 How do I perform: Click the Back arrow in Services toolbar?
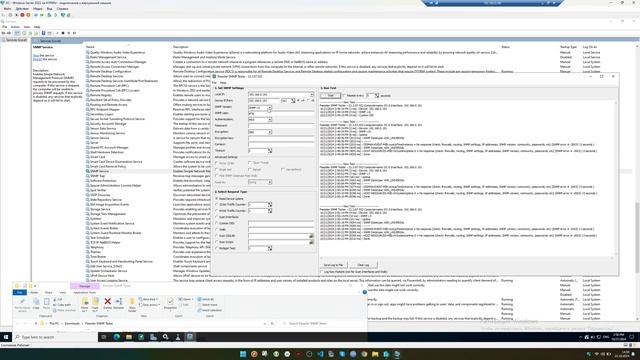(x=4, y=33)
